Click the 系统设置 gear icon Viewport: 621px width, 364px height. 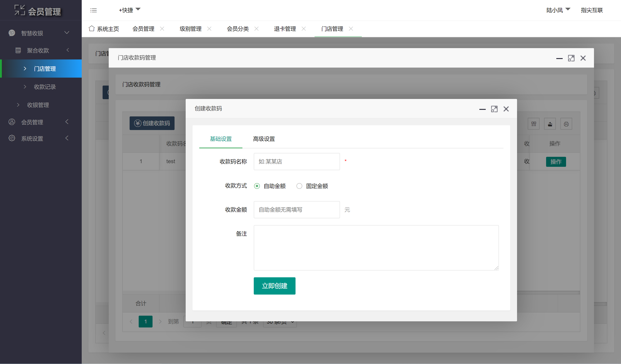12,138
